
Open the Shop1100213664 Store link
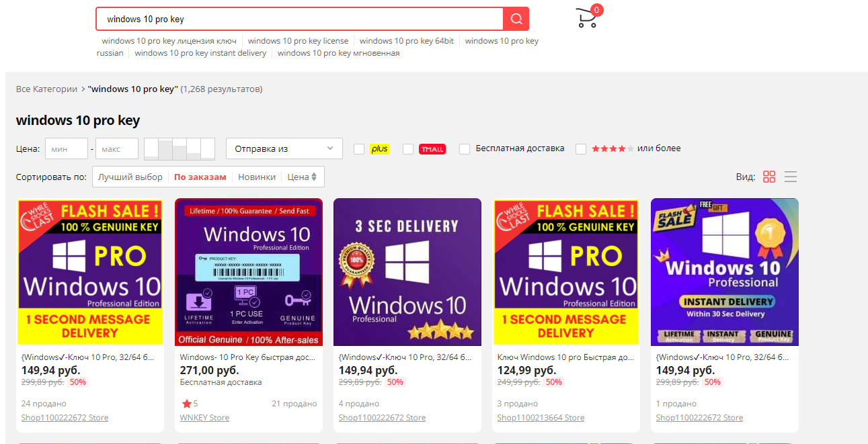click(541, 418)
